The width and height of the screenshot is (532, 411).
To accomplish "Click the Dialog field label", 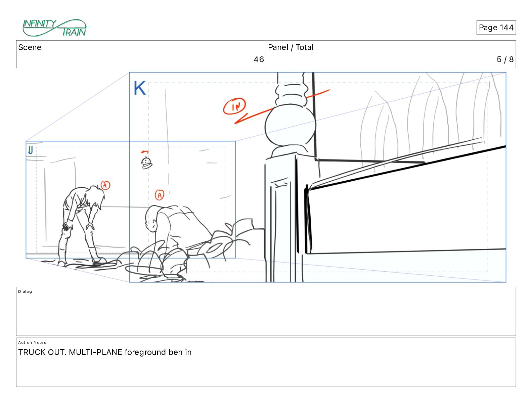I will tap(25, 291).
